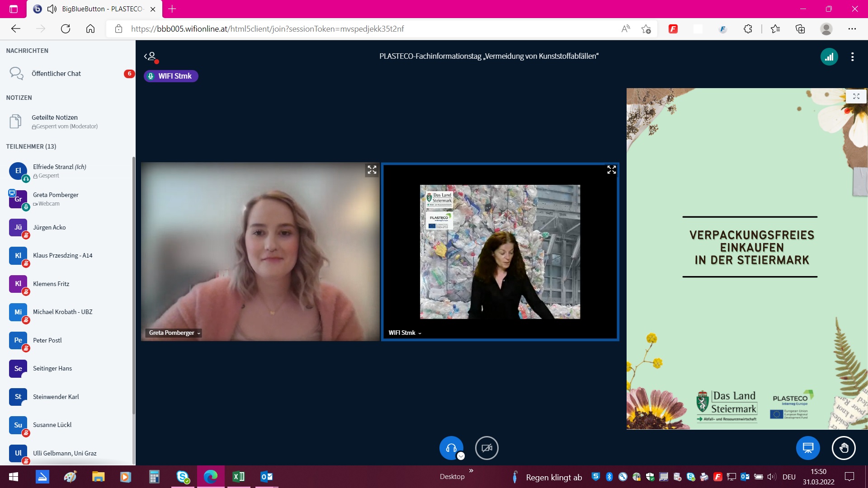The width and height of the screenshot is (868, 488).
Task: Click the verpackungsfreies Einkaufen presentation slide
Action: (x=747, y=258)
